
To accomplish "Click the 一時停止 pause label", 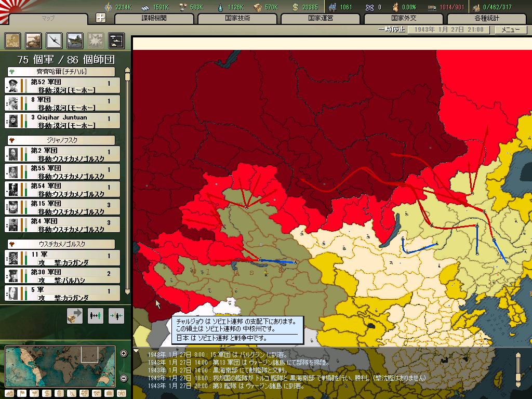I will [x=392, y=30].
